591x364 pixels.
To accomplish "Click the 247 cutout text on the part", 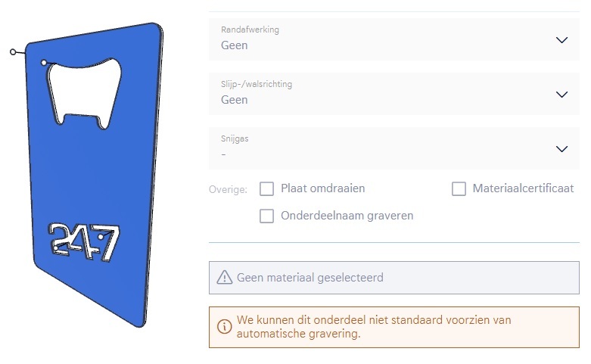I will pos(82,242).
